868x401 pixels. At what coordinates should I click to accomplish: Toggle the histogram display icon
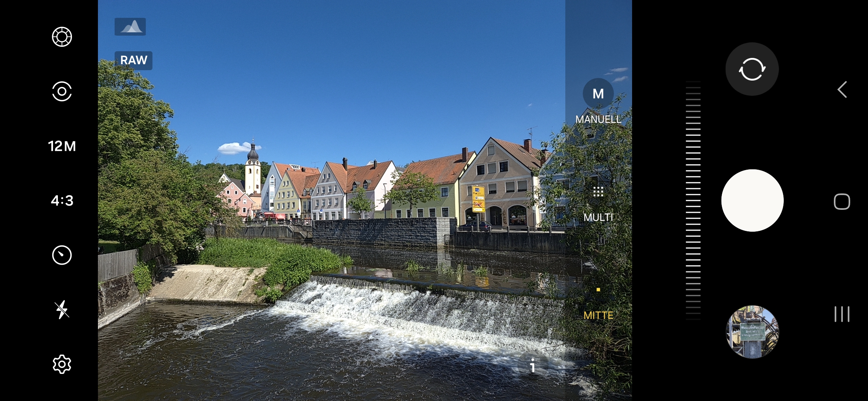click(130, 27)
